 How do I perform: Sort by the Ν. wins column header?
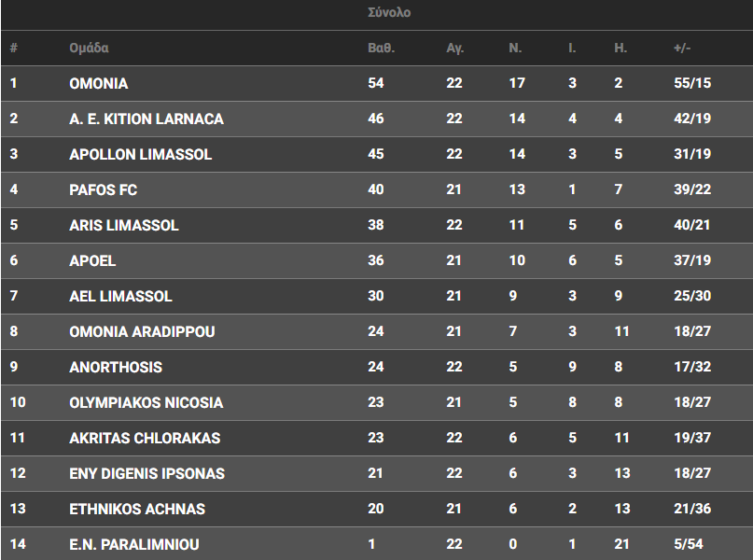[x=515, y=49]
